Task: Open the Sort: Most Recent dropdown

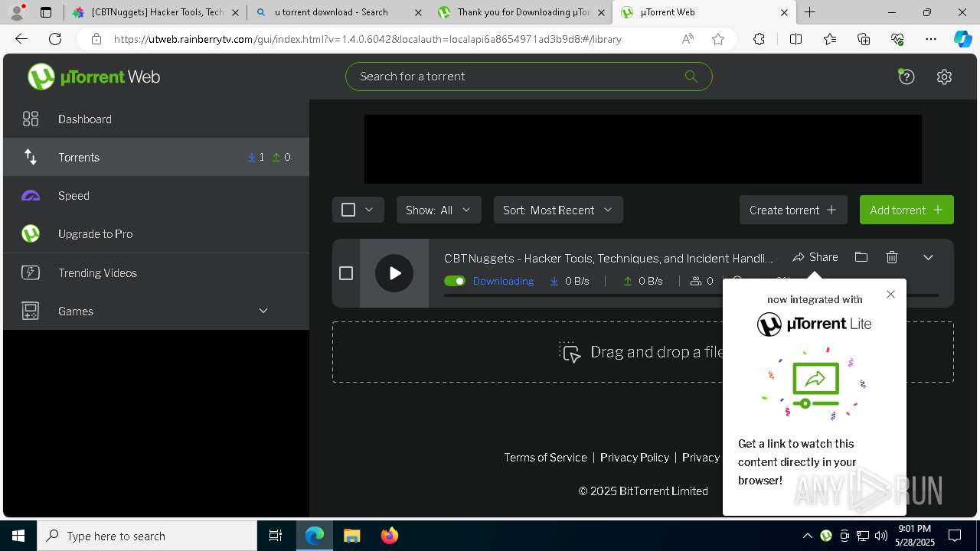Action: pyautogui.click(x=558, y=210)
